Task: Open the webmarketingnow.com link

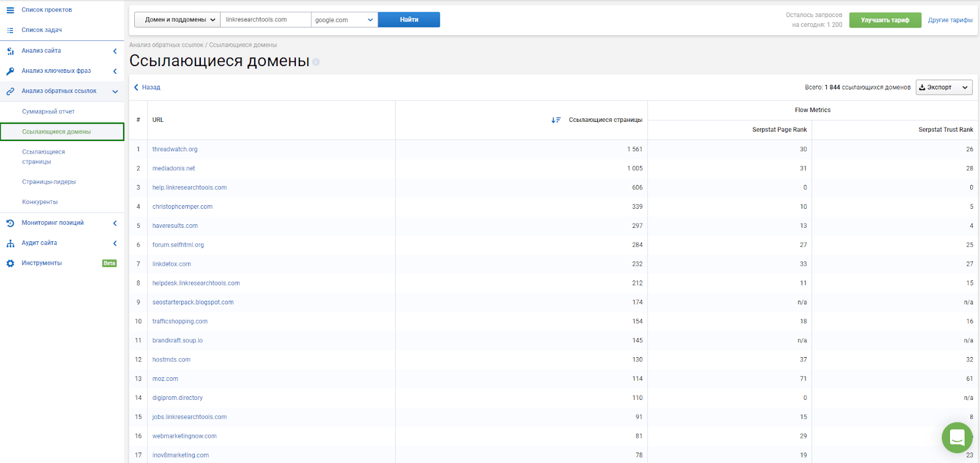Action: coord(184,436)
